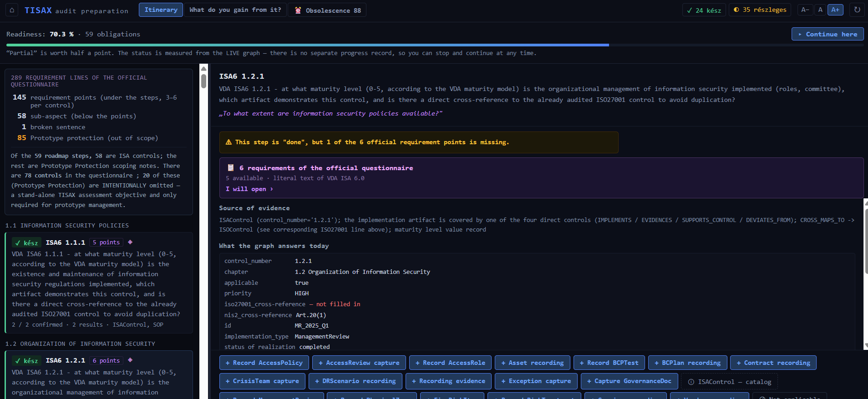Click the warning triangle in the yellow banner
Screen dimensions: 868x399
(228, 142)
